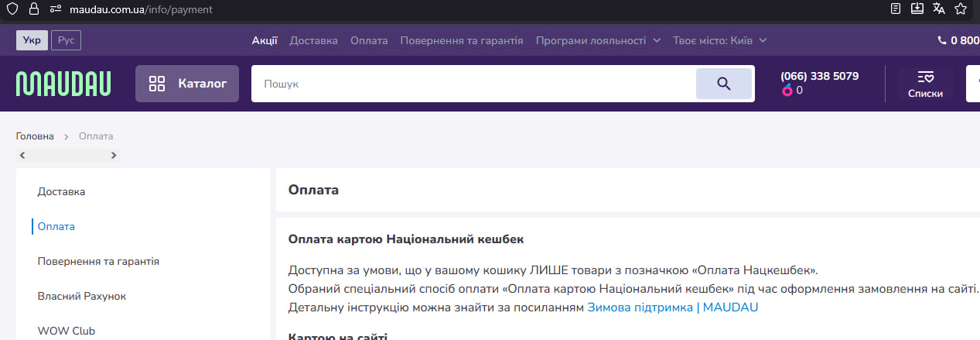Click the browser shield tracking protection icon
980x340 pixels.
click(x=12, y=9)
